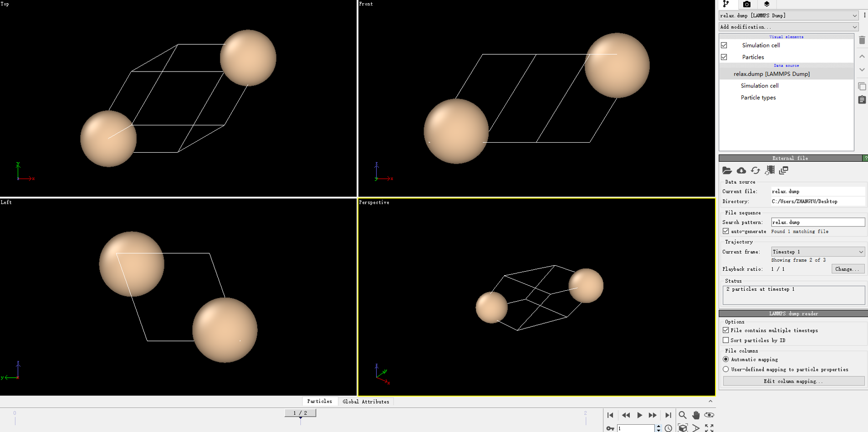This screenshot has width=868, height=432.
Task: Switch to the Global Attributes tab
Action: [x=366, y=401]
